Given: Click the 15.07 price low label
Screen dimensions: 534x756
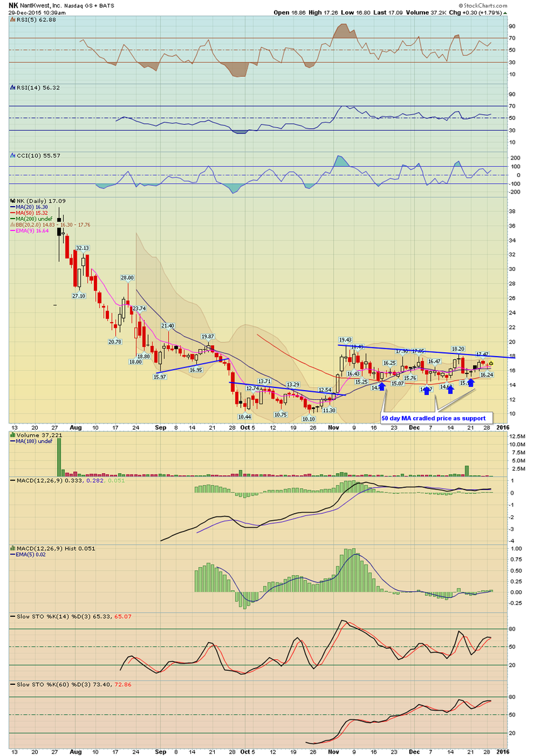Looking at the screenshot, I should click(397, 383).
